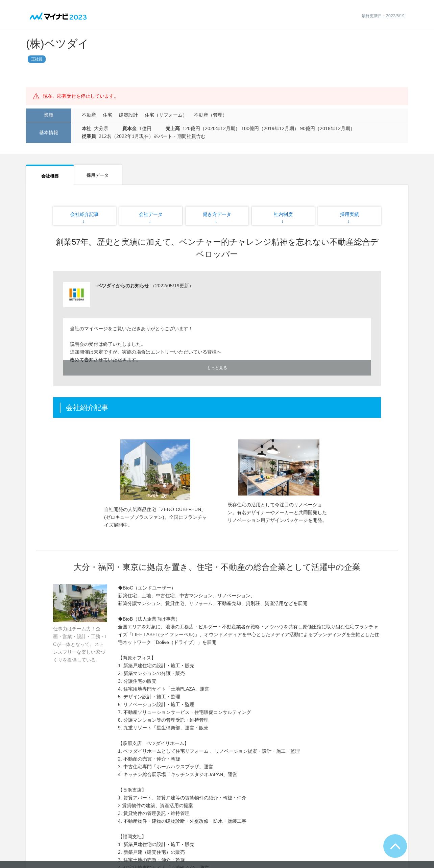Open the Mynavi 2023 logo link

click(58, 17)
